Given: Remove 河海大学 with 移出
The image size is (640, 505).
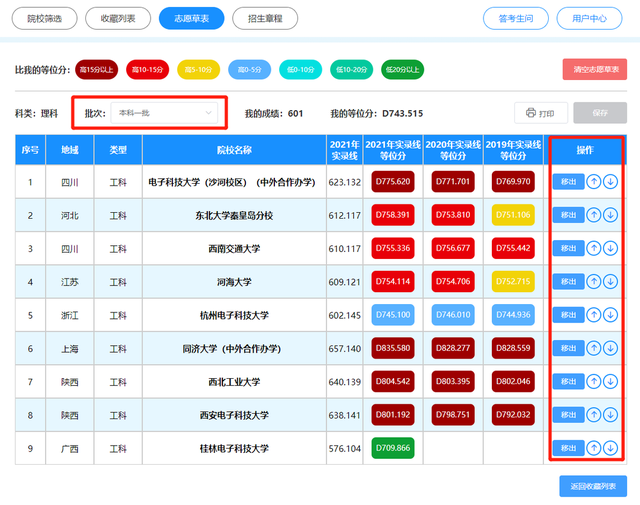Looking at the screenshot, I should pyautogui.click(x=568, y=281).
